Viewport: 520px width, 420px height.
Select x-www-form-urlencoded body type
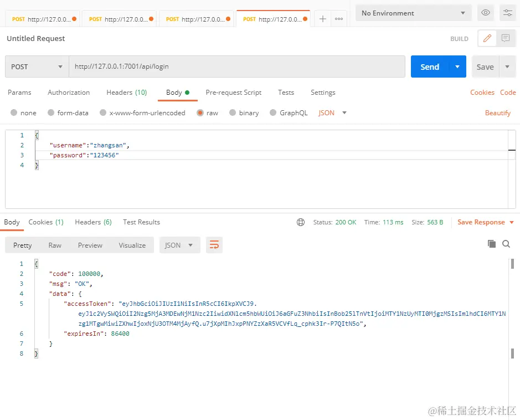click(142, 113)
